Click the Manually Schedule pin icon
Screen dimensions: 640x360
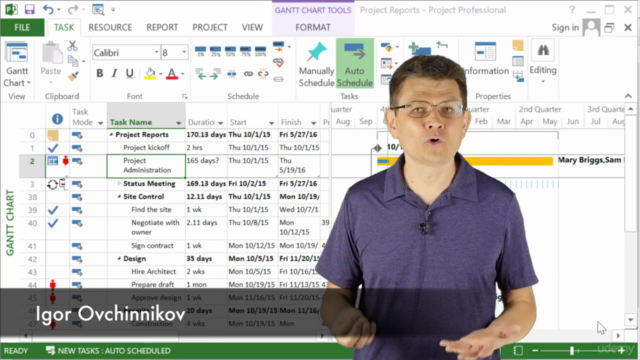[317, 52]
